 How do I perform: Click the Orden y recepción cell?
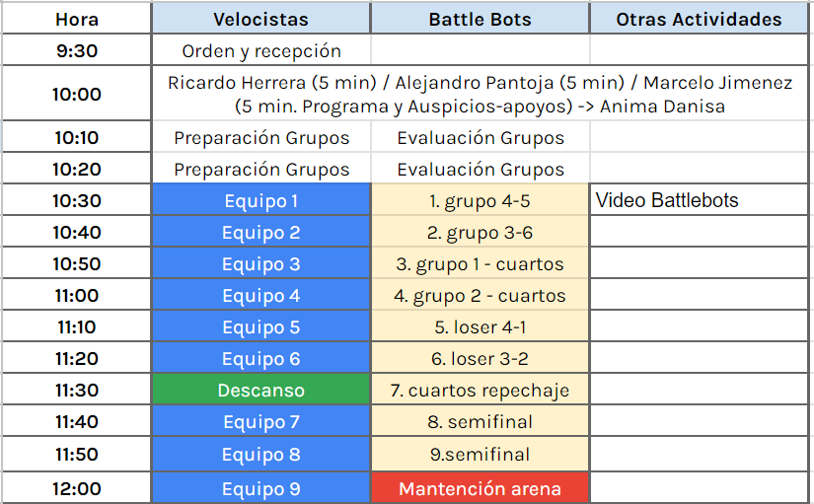coord(261,50)
